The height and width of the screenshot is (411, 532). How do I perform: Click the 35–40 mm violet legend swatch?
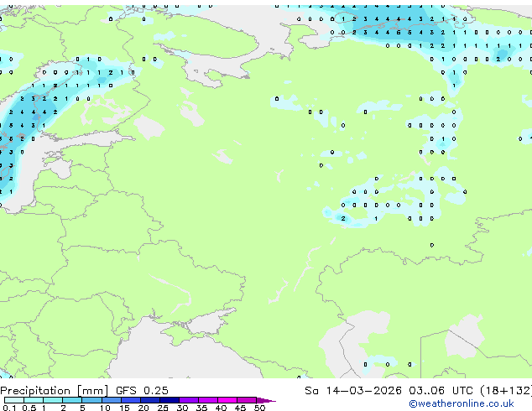point(207,400)
